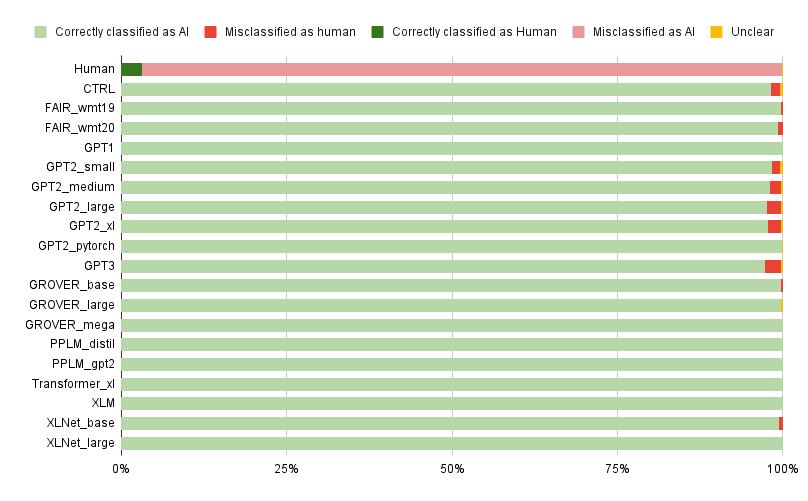This screenshot has height=501, width=808.
Task: Click the Transformer_xl row label
Action: tap(73, 384)
